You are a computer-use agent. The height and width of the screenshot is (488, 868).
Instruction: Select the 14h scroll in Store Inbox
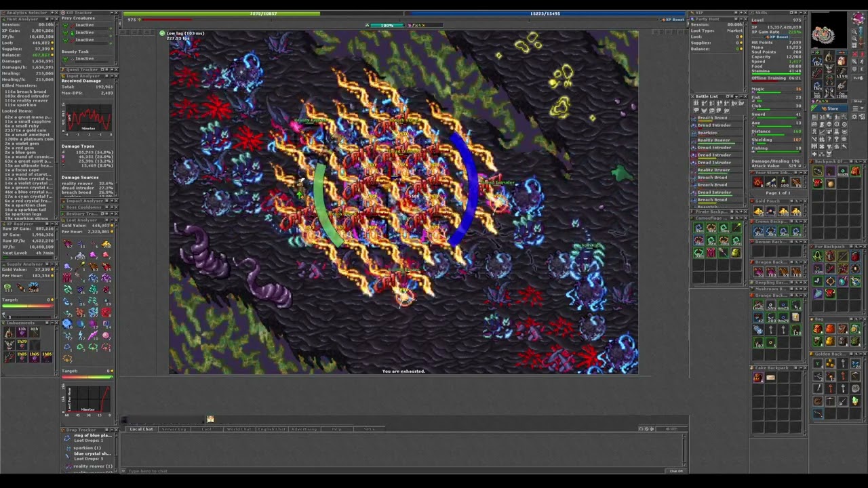point(770,182)
